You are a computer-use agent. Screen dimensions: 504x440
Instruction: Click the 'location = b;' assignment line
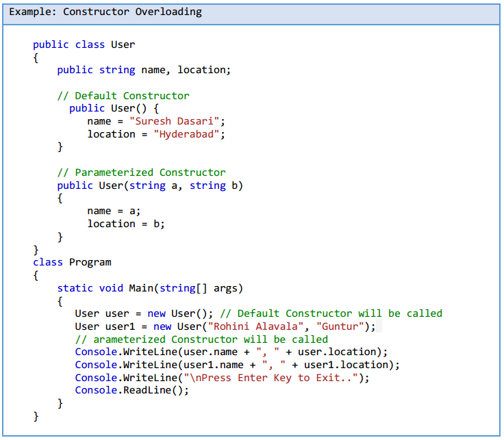click(126, 224)
